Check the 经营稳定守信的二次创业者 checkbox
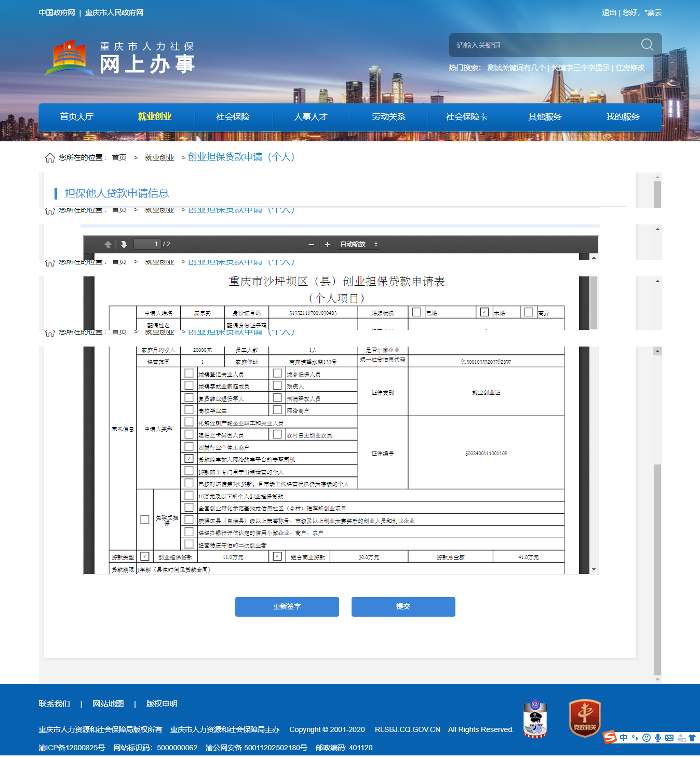The height and width of the screenshot is (758, 700). click(x=189, y=544)
